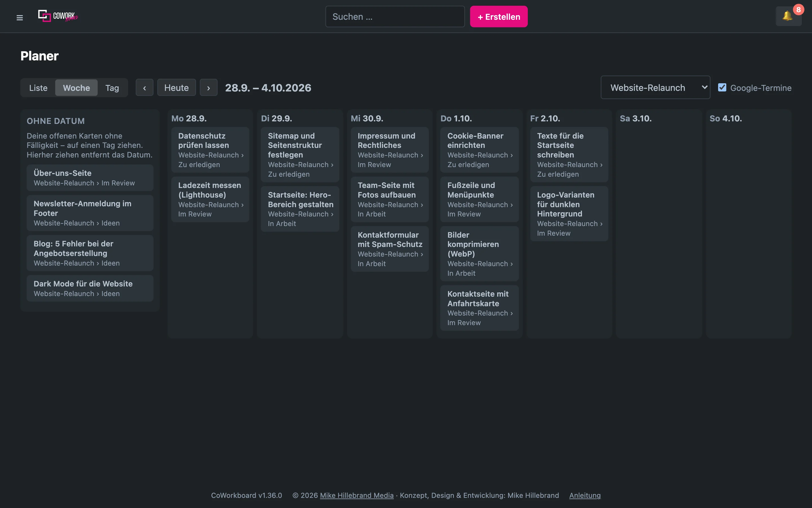Focus the Suchen search field
This screenshot has width=812, height=508.
click(x=395, y=16)
